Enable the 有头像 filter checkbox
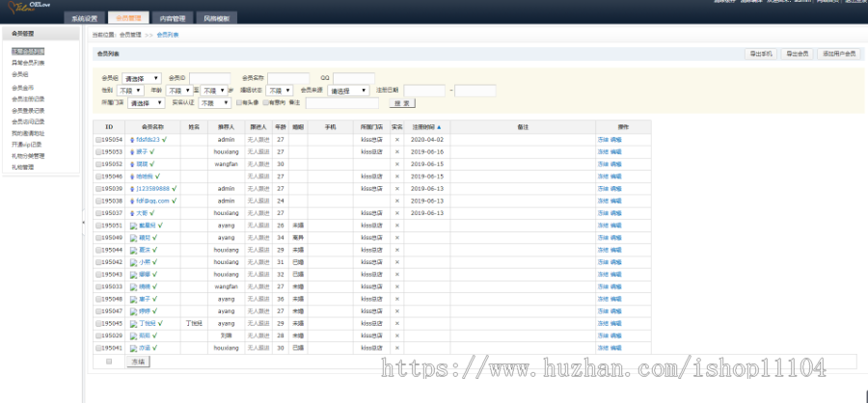Image resolution: width=868 pixels, height=403 pixels. 239,102
